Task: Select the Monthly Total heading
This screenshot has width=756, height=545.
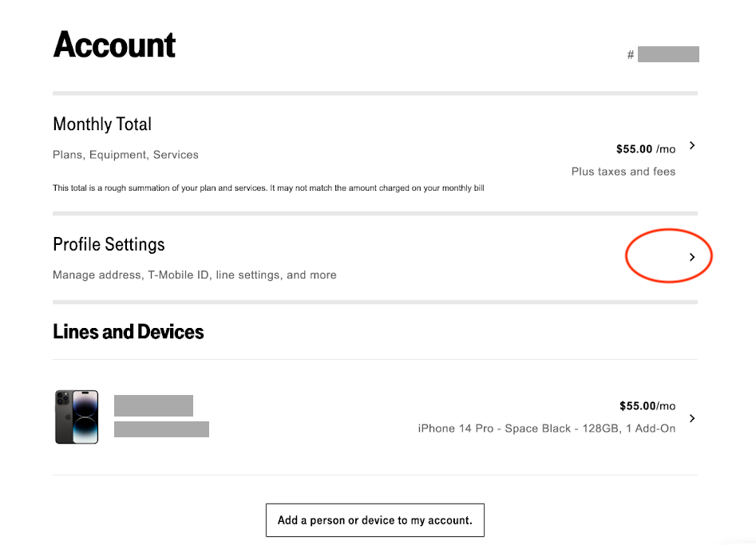Action: (102, 124)
